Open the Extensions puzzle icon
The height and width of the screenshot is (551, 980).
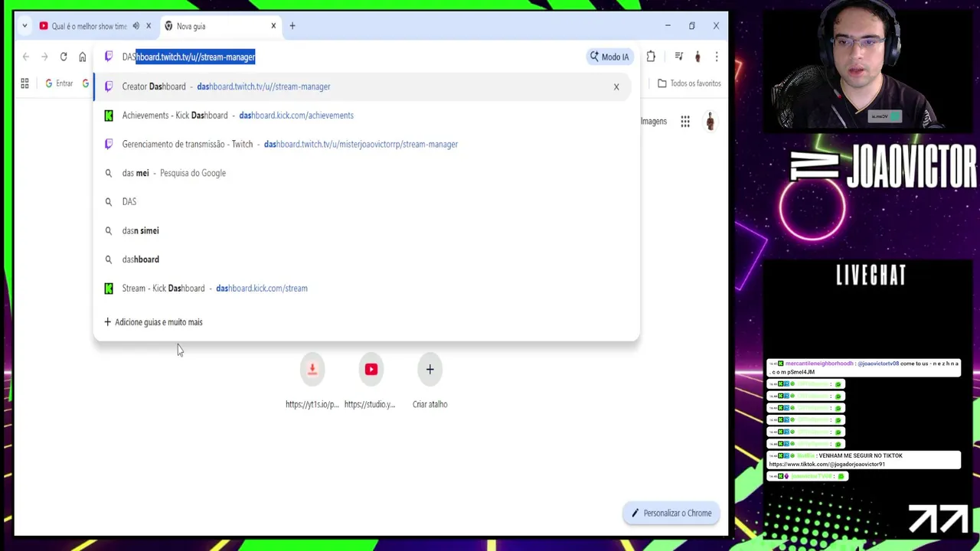point(651,57)
